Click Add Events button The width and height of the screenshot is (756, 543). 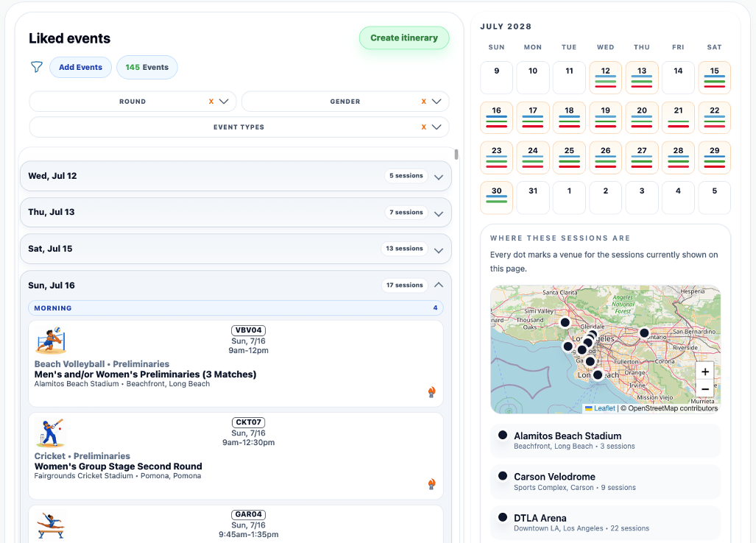click(x=80, y=67)
